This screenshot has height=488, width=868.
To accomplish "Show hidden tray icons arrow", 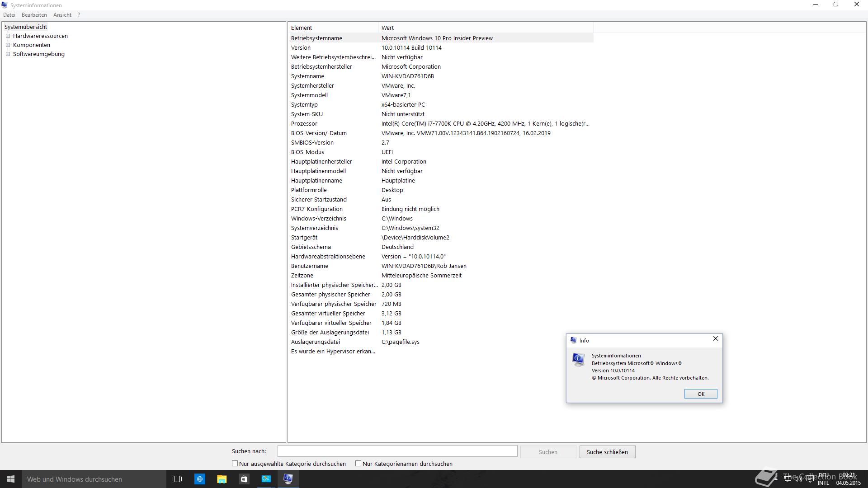I will click(777, 479).
